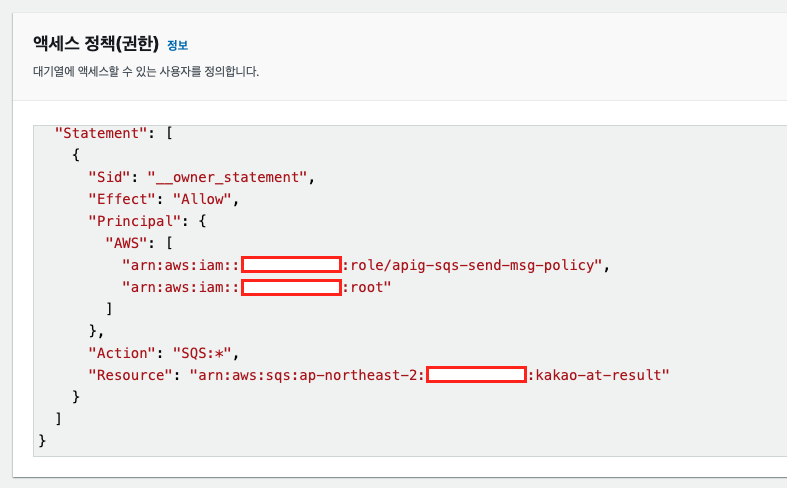The width and height of the screenshot is (787, 488).
Task: Click the "Principal" key
Action: pos(133,221)
